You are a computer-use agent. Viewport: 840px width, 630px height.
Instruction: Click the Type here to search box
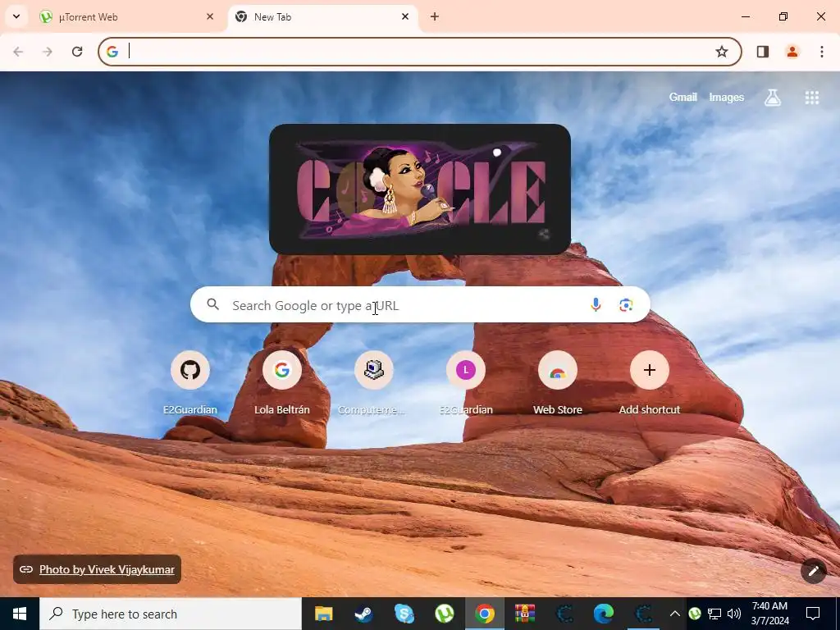(x=171, y=614)
